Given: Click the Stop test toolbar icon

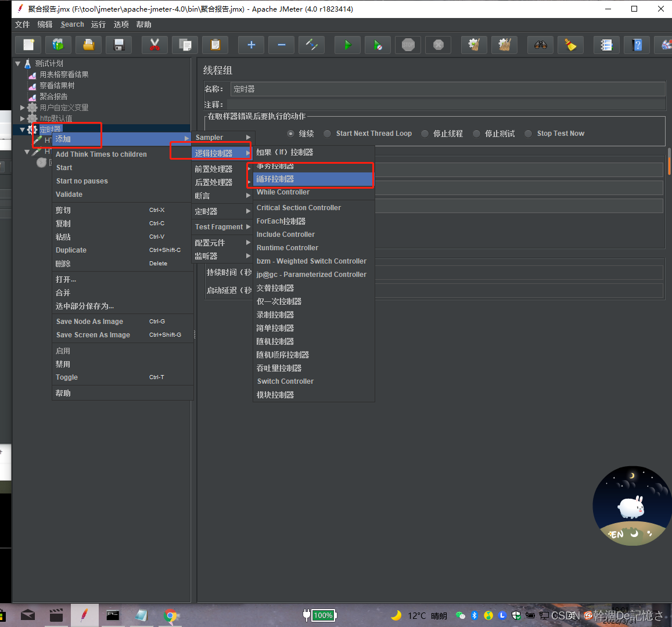Looking at the screenshot, I should (408, 45).
